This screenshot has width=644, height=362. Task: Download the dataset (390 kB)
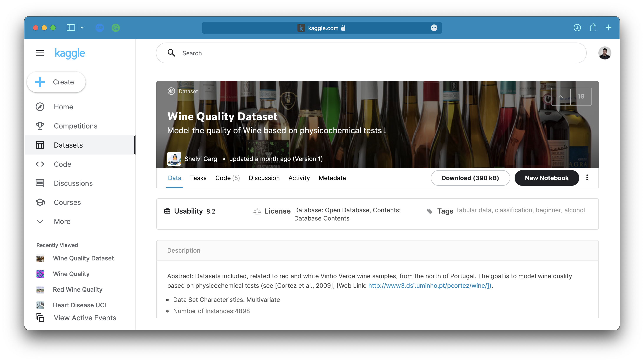point(470,178)
